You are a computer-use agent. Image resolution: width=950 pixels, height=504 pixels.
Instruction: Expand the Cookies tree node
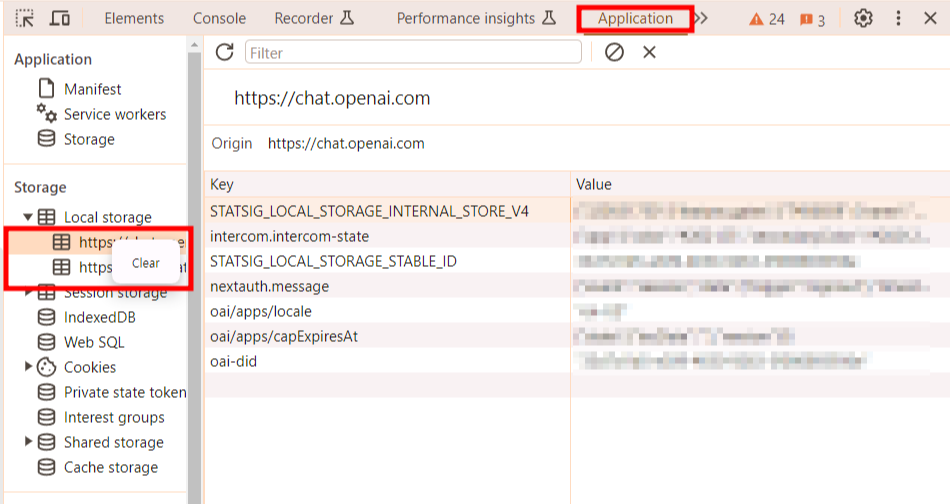[x=28, y=366]
